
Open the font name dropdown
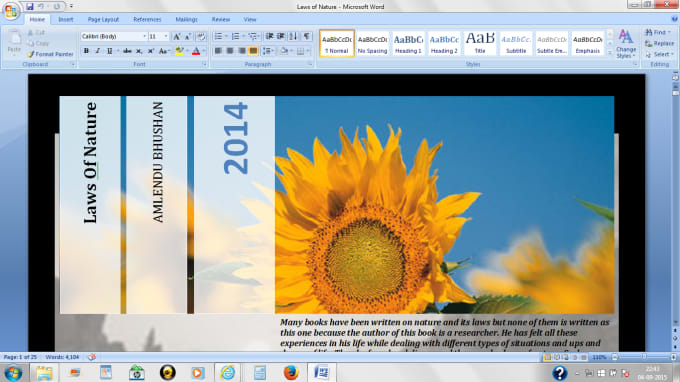(144, 37)
